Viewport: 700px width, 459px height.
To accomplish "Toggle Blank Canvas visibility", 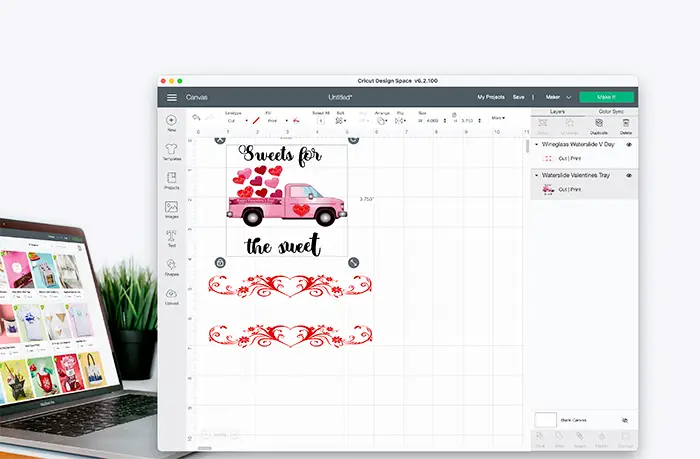I will (x=625, y=420).
